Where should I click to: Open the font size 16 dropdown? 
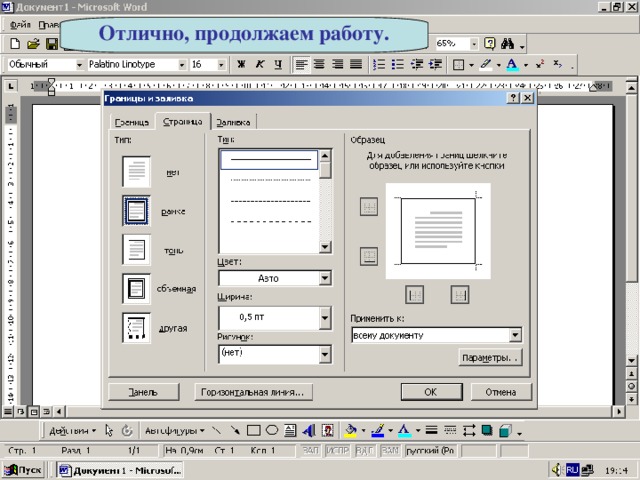click(x=221, y=65)
